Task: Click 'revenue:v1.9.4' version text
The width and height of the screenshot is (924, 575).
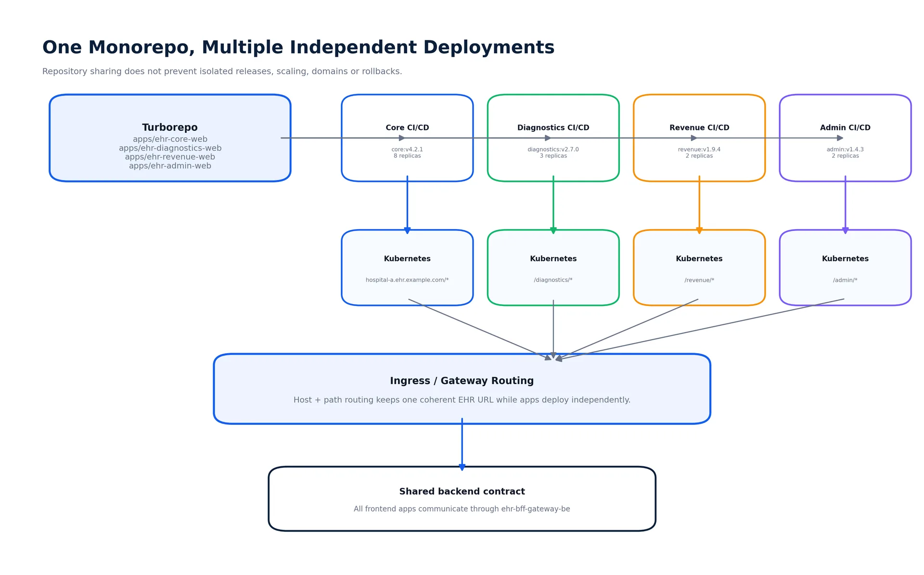Action: (x=699, y=150)
